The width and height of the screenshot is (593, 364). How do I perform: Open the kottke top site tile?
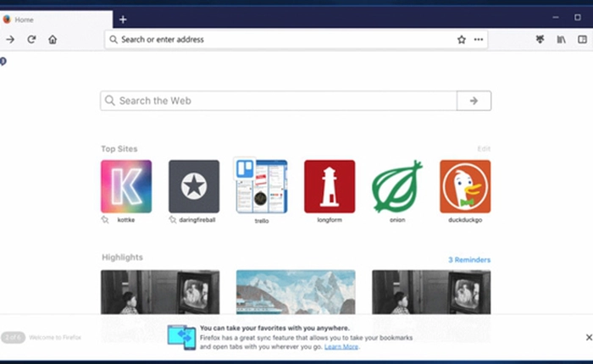point(126,186)
